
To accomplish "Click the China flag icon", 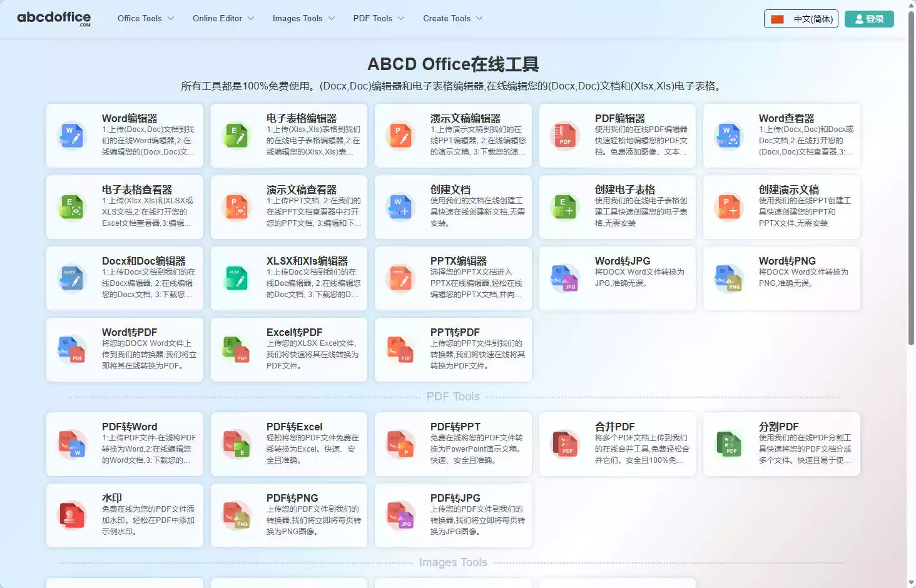I will [777, 19].
